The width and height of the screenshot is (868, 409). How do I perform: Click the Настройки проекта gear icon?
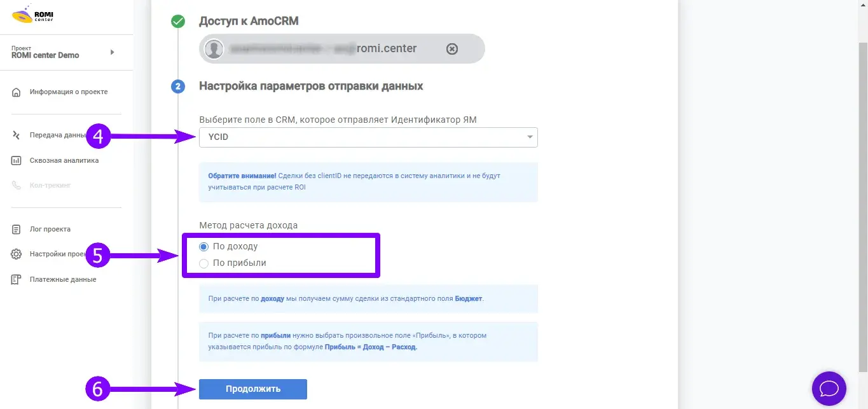(x=17, y=254)
